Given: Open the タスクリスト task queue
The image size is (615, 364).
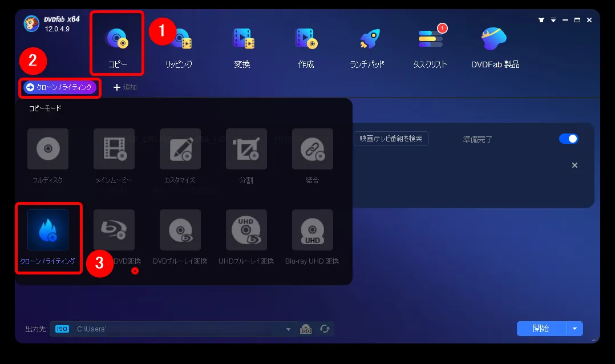Looking at the screenshot, I should (430, 48).
